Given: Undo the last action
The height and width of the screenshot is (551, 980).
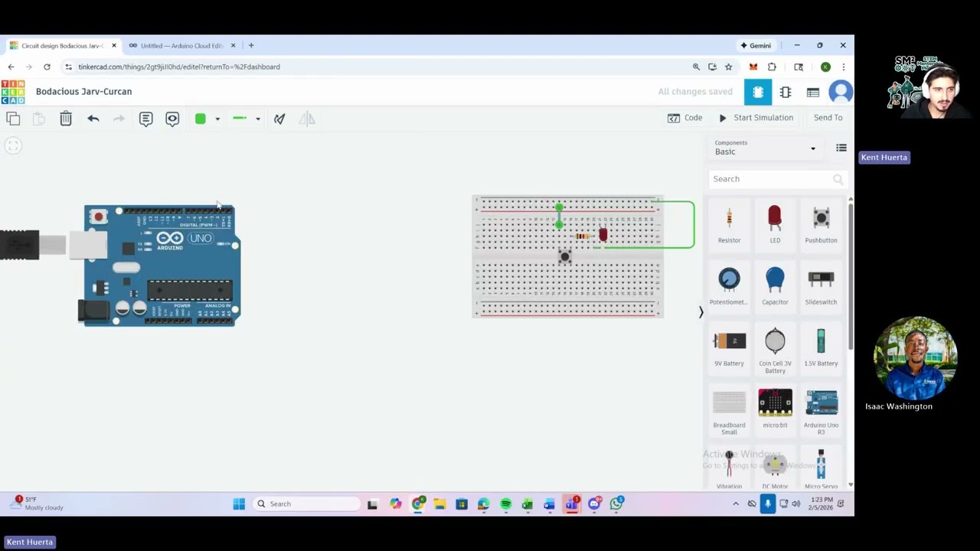Looking at the screenshot, I should (x=93, y=119).
